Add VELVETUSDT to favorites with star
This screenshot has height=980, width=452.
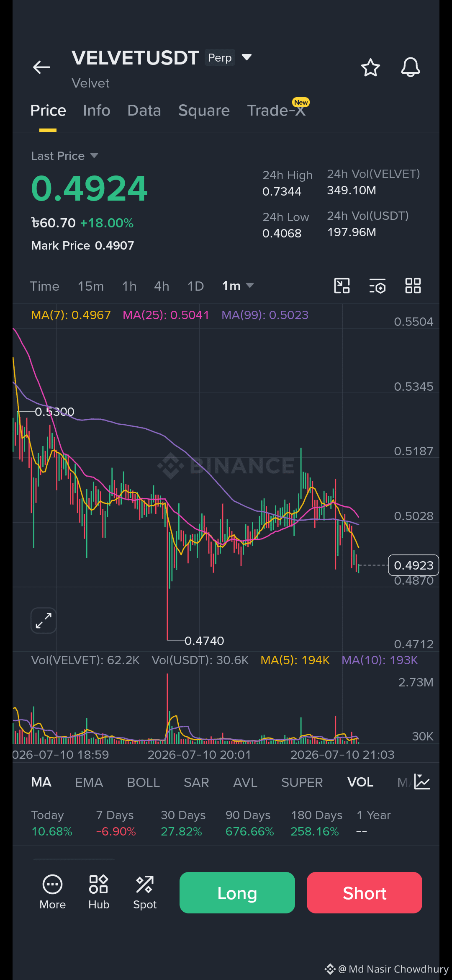point(370,67)
